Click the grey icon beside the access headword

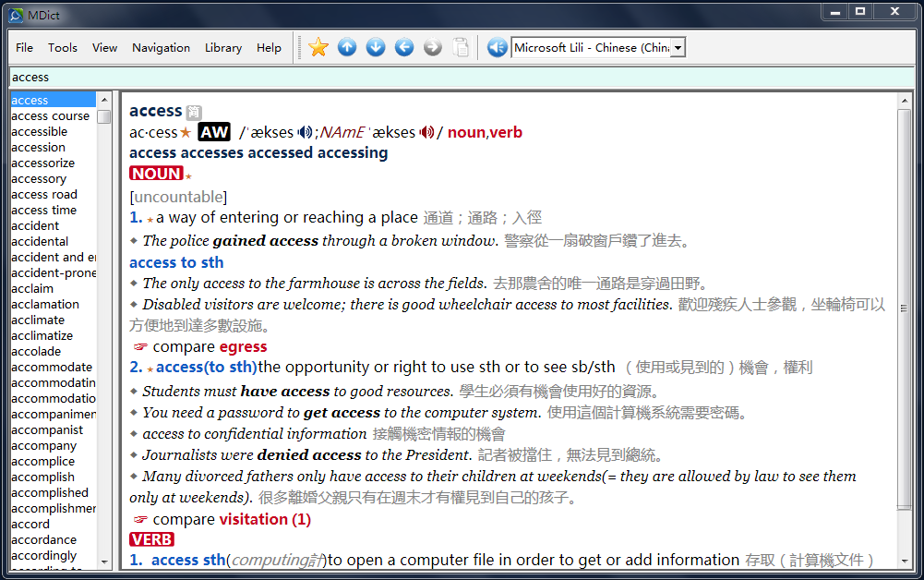(194, 112)
